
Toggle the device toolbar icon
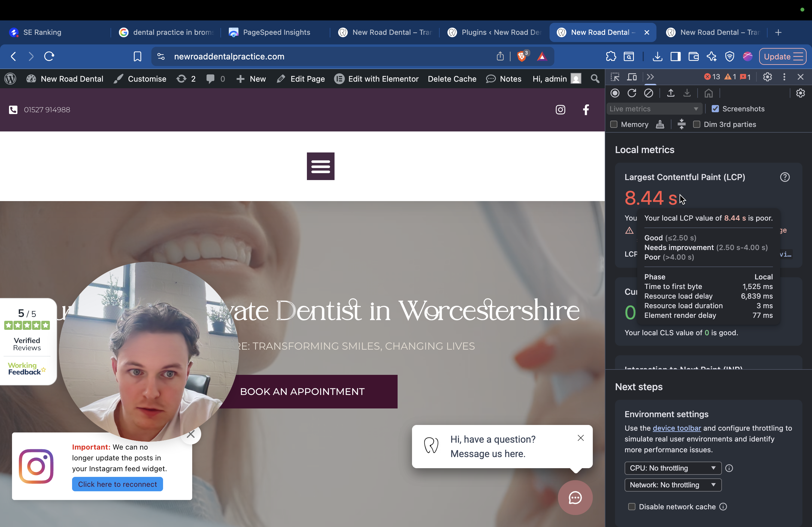[x=632, y=77]
